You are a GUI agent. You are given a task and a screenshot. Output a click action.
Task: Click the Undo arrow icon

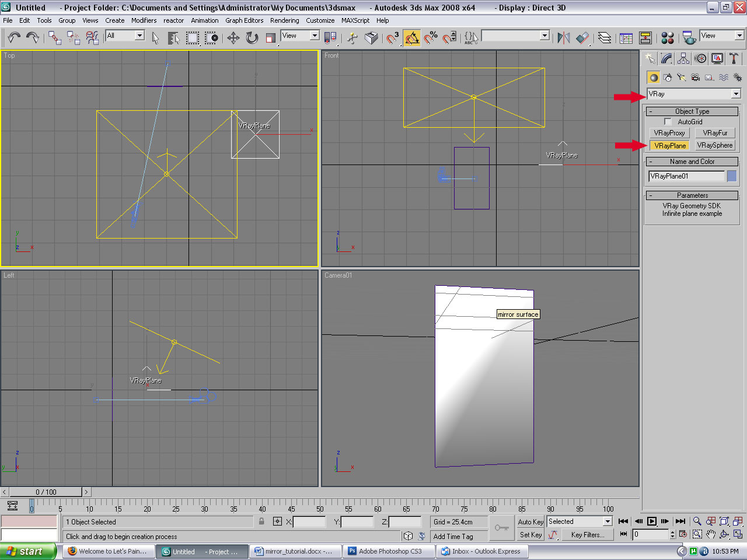click(14, 38)
